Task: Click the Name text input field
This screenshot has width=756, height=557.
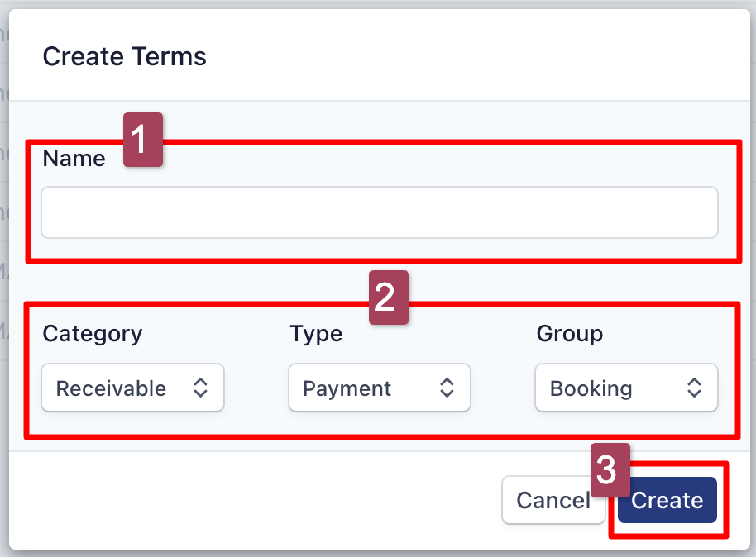Action: pos(379,212)
